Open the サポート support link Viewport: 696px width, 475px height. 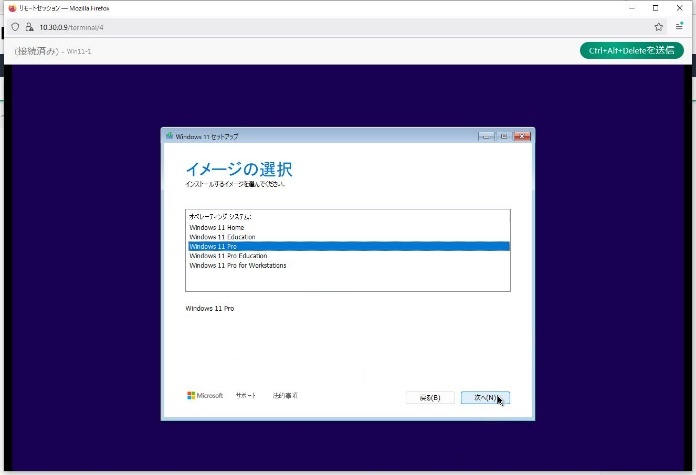coord(246,396)
